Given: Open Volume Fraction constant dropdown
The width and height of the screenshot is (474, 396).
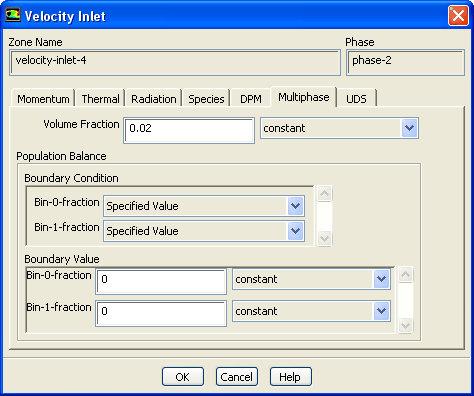Looking at the screenshot, I should tap(339, 128).
